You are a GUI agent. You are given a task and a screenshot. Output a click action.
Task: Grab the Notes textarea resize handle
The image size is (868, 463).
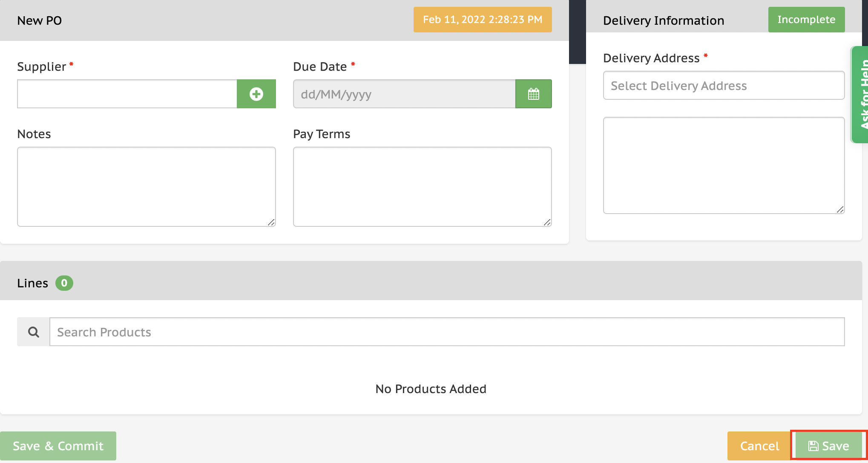pyautogui.click(x=271, y=222)
